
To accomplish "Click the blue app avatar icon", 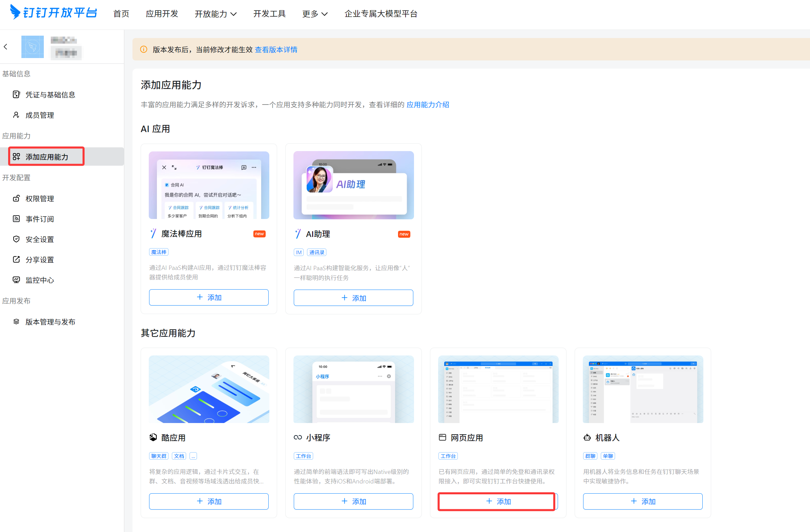I will tap(33, 47).
